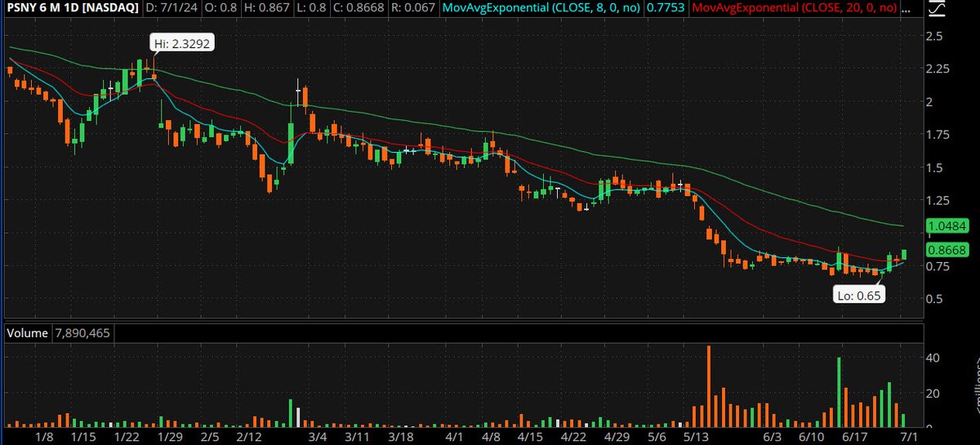The width and height of the screenshot is (980, 445).
Task: Select the red MovAvgExponential (CLOSE, 20, 0, no) label
Action: coord(793,8)
